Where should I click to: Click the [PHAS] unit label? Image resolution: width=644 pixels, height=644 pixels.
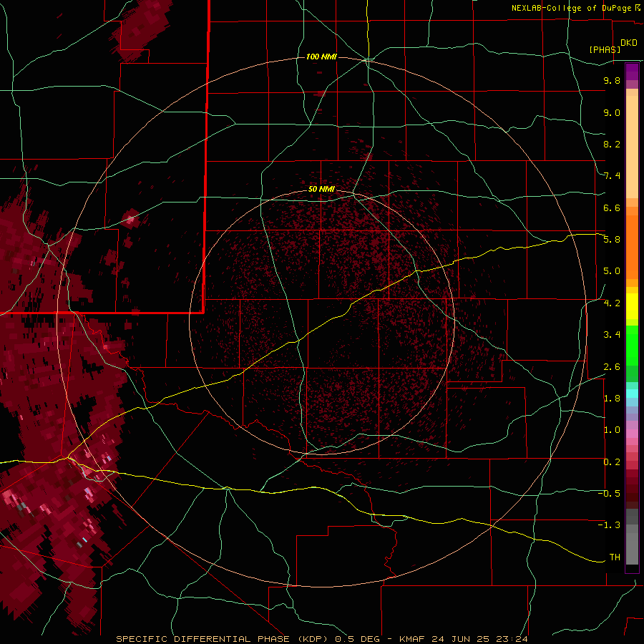(x=605, y=49)
